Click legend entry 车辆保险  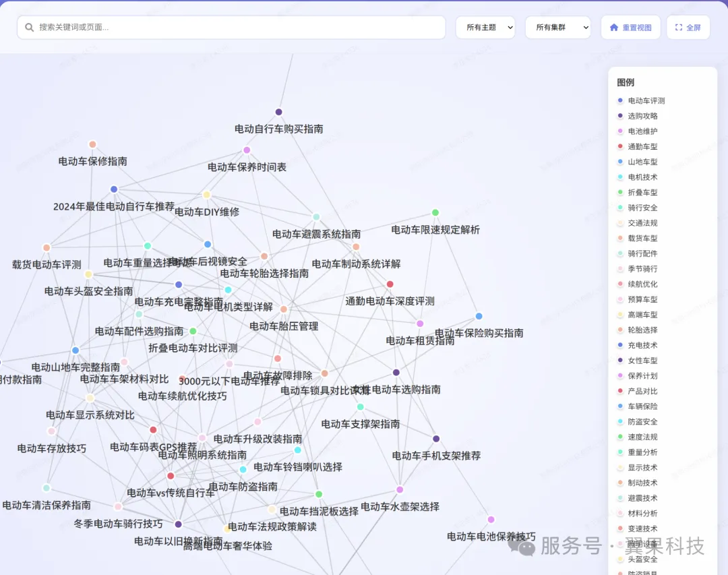click(638, 406)
